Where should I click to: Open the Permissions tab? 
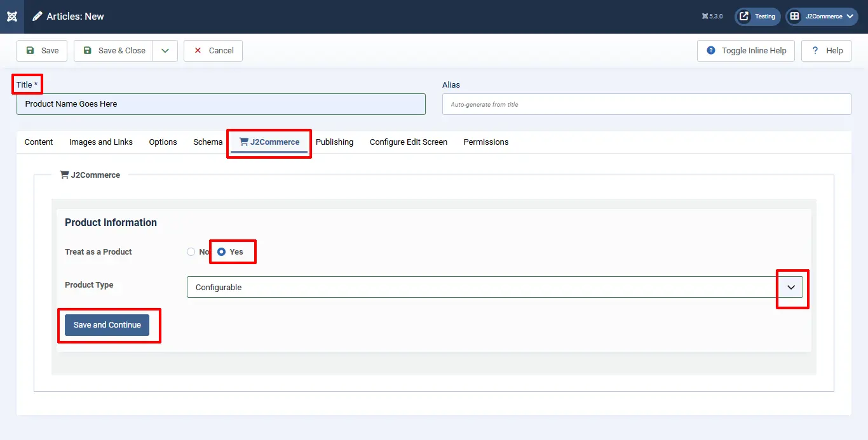pos(486,142)
